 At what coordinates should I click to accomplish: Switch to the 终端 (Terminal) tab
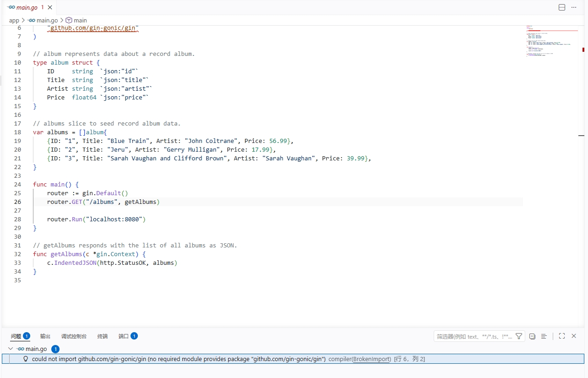pos(103,336)
